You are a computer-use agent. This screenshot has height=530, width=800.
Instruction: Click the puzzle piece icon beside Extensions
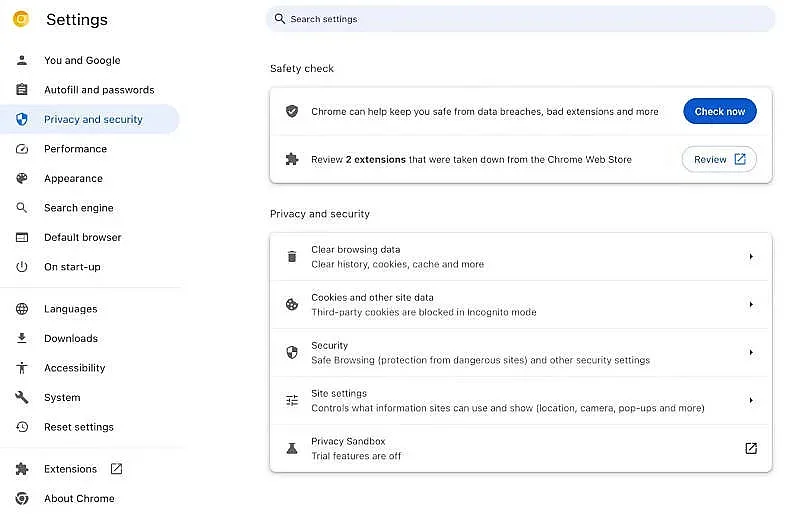click(22, 469)
